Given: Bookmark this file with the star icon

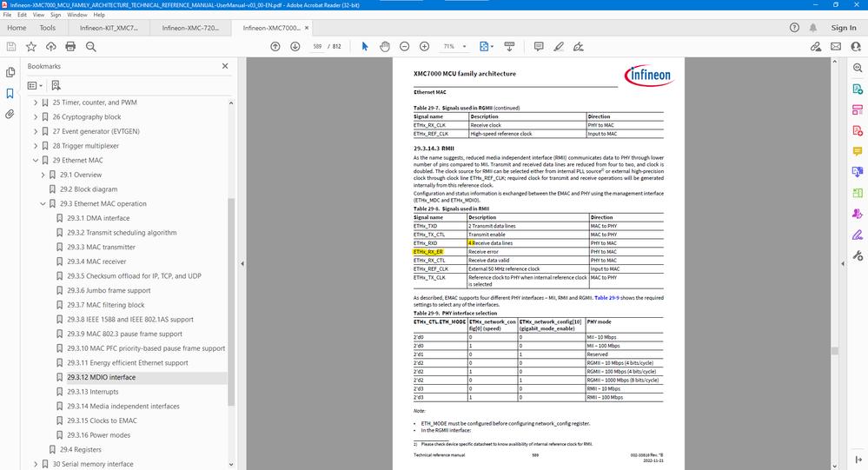Looking at the screenshot, I should 31,47.
